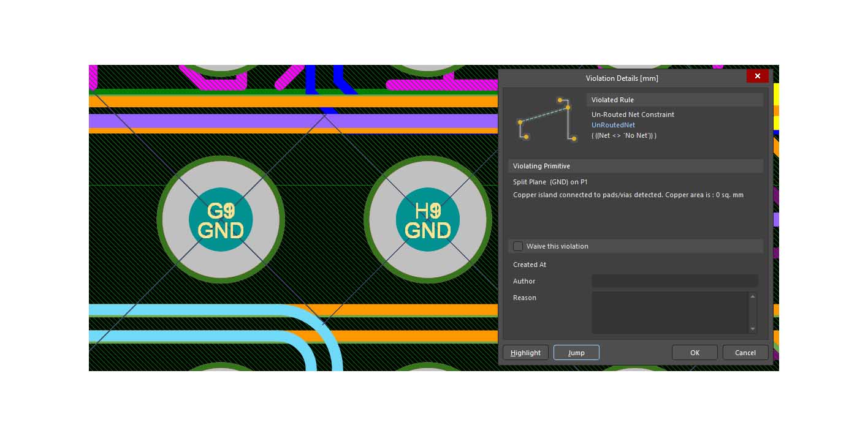Open the UnRoutedNet rule link
The image size is (868, 436).
[x=613, y=125]
